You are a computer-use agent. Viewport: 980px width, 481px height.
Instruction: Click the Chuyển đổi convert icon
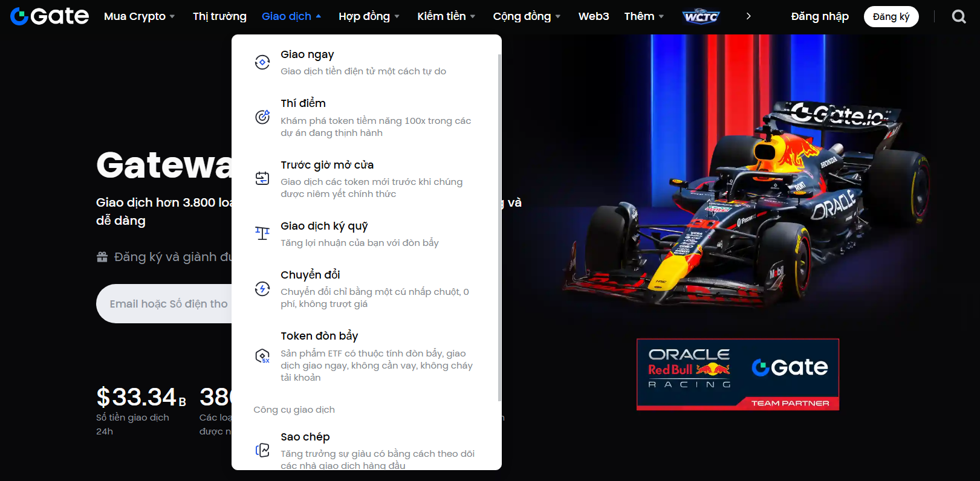262,289
